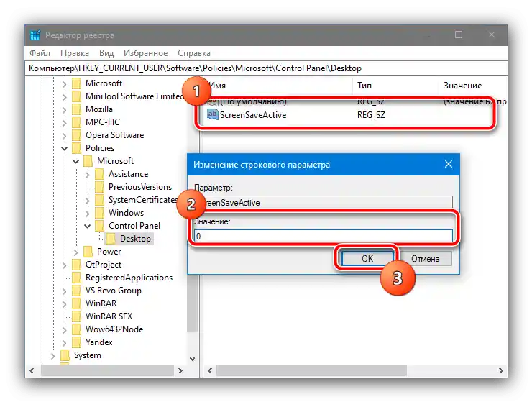Click the System folder icon

[65, 355]
